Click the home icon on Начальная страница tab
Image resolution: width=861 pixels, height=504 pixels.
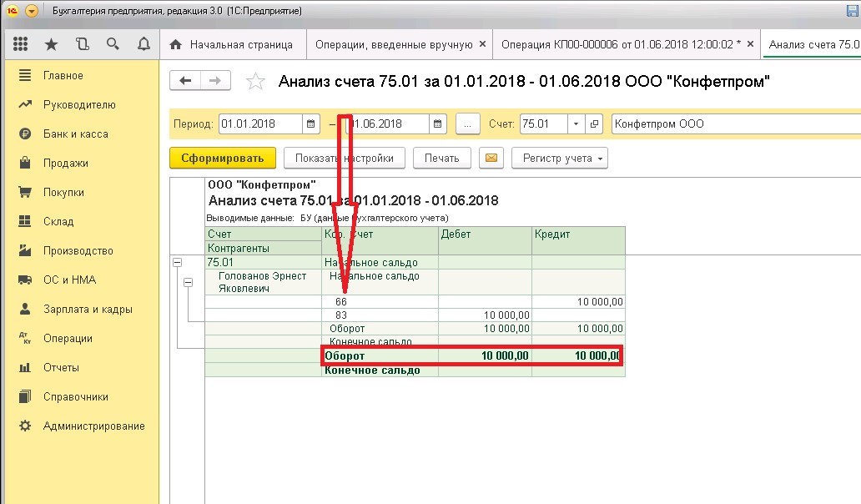[x=176, y=44]
